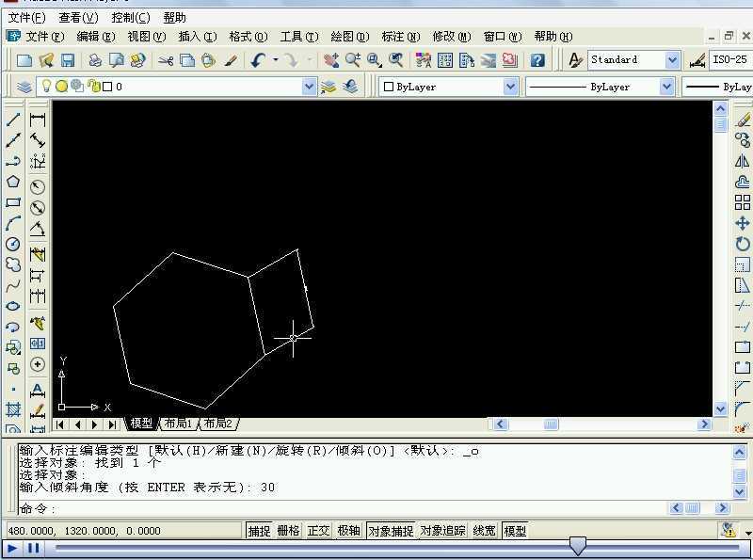
Task: Click the Linear dimension tool
Action: click(38, 120)
